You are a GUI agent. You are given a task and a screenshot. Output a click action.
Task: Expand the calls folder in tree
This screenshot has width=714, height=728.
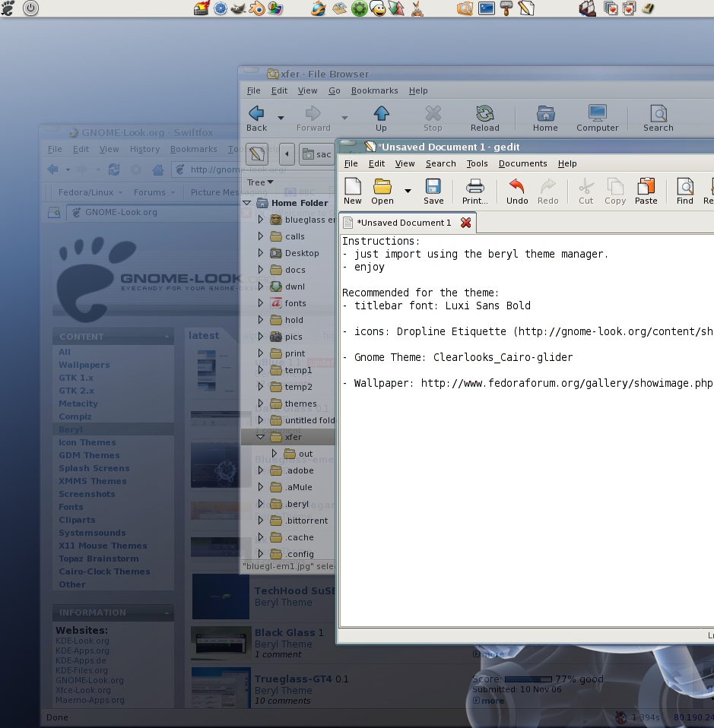[261, 236]
